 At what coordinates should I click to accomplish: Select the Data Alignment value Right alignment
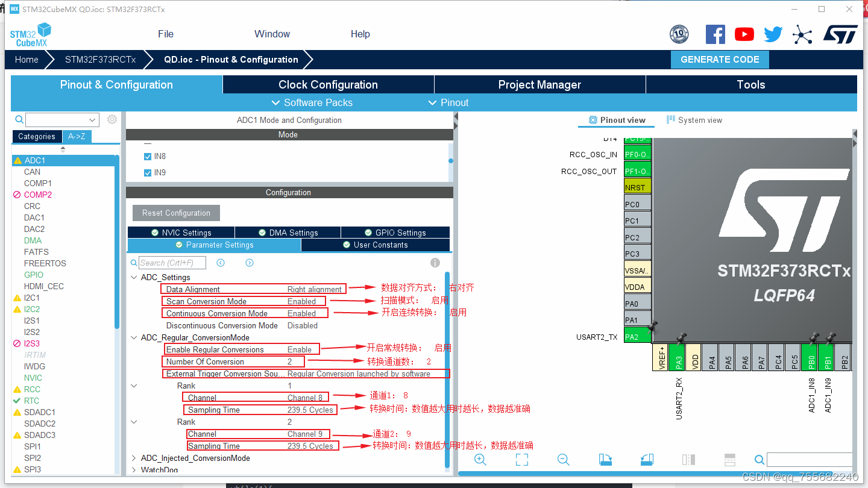pyautogui.click(x=315, y=289)
